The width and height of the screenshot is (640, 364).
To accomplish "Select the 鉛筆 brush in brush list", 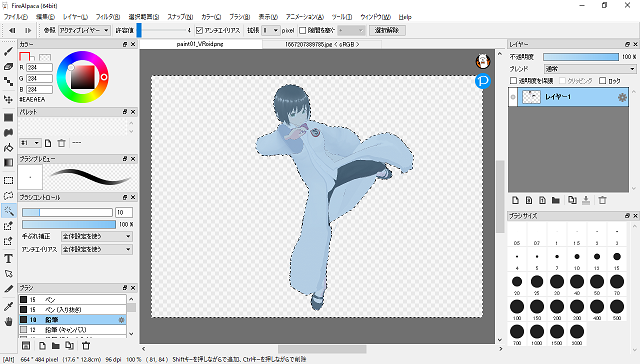I will [x=72, y=320].
